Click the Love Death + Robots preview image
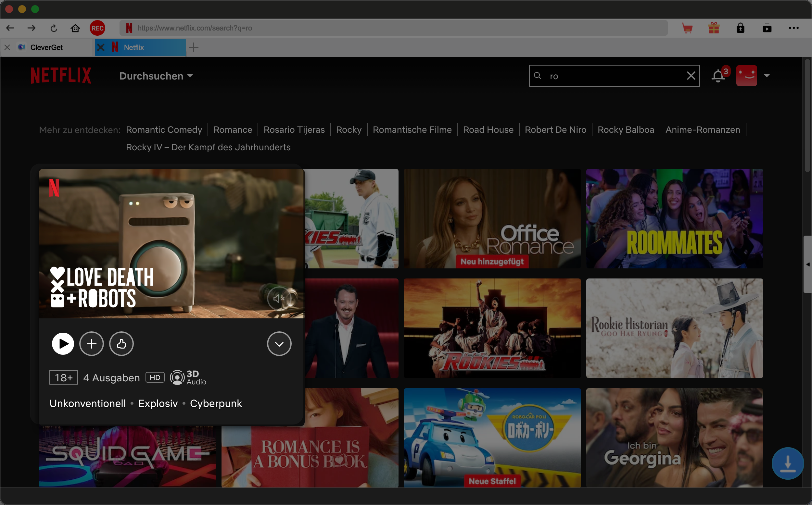This screenshot has width=812, height=505. click(171, 243)
